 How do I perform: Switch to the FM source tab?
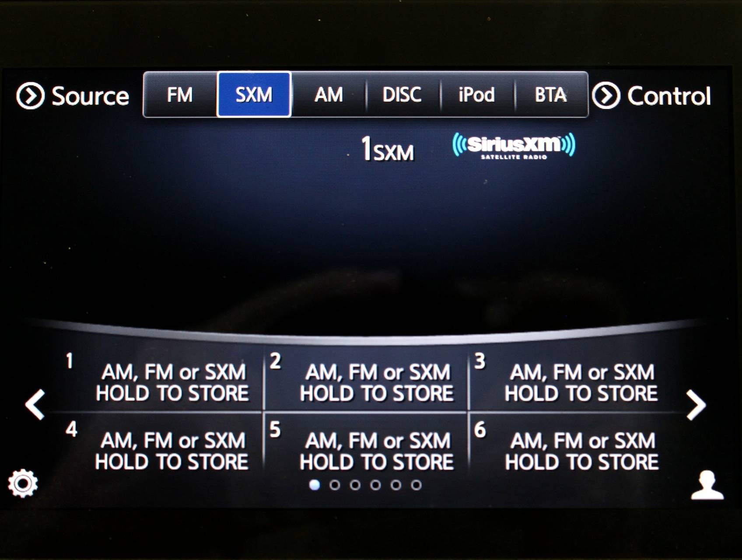[x=180, y=95]
